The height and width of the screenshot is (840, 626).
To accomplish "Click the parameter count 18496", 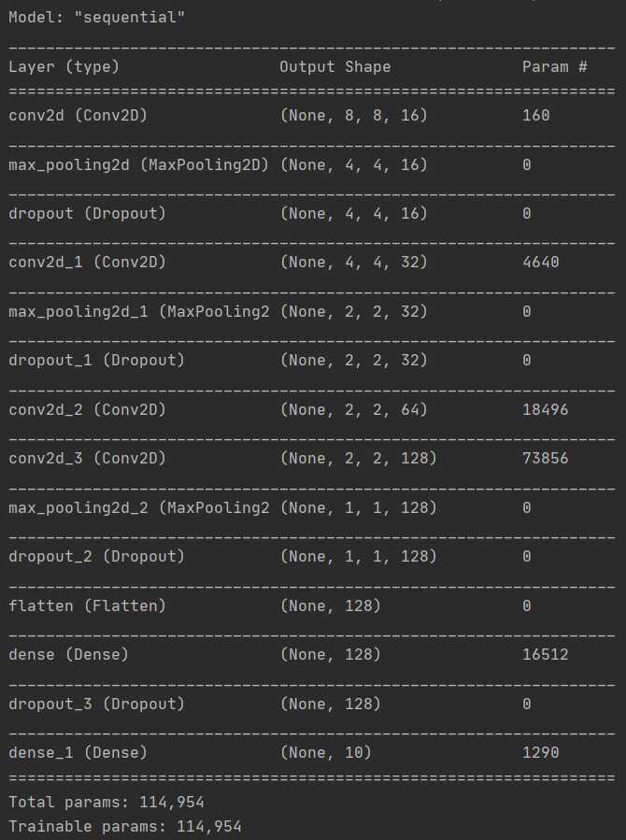I will pyautogui.click(x=546, y=409).
